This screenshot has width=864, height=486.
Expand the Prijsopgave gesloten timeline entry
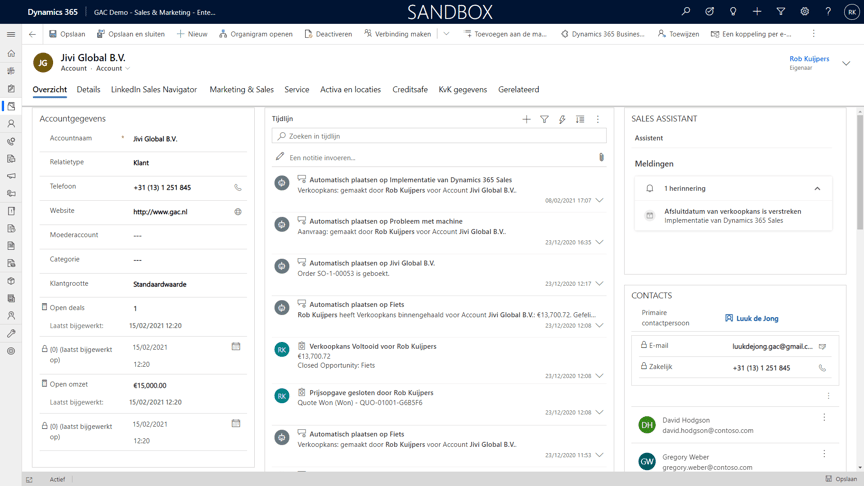click(x=599, y=412)
